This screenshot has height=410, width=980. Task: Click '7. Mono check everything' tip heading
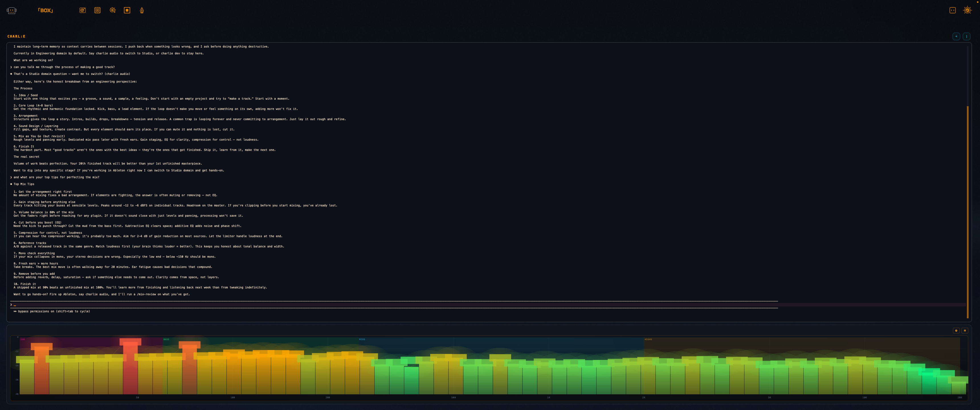point(34,253)
